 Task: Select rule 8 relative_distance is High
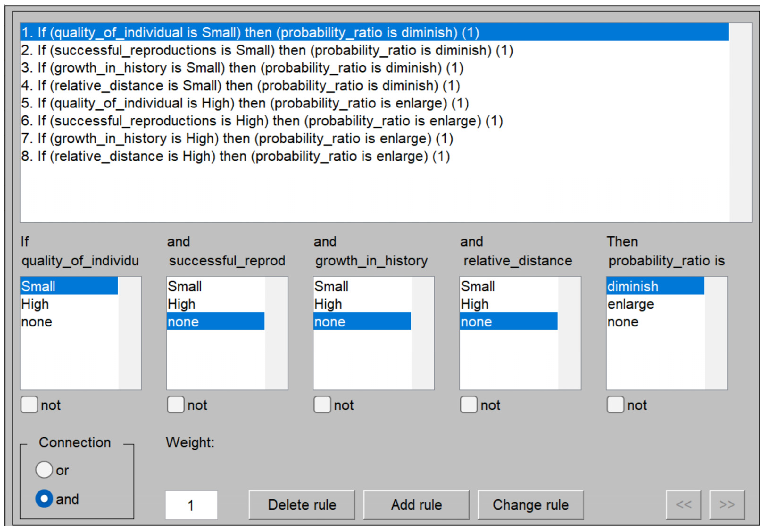point(235,157)
